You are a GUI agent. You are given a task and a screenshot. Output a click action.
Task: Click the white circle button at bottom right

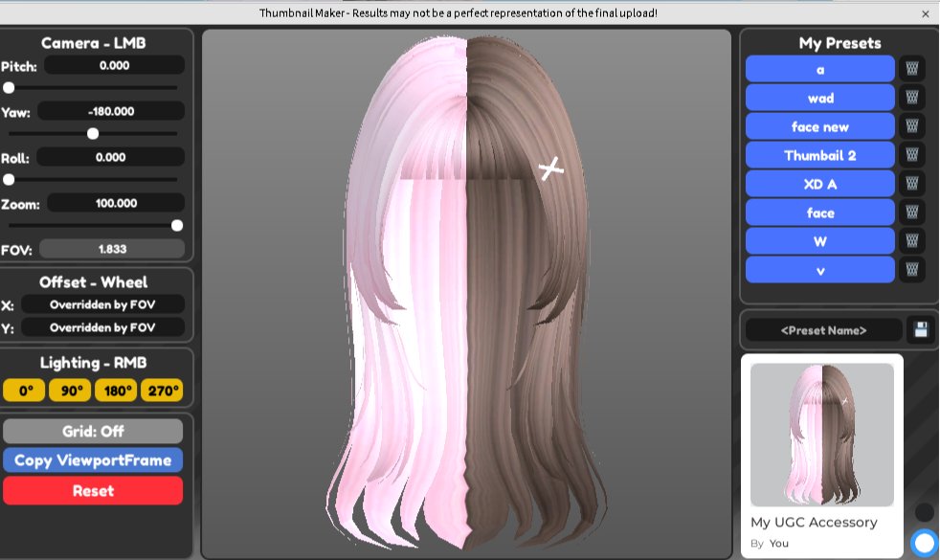click(x=925, y=543)
